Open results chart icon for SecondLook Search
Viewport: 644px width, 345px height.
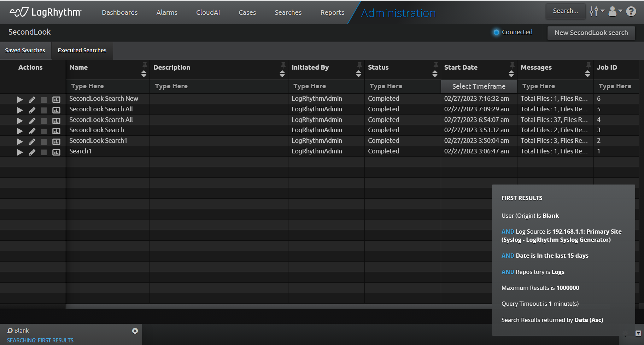56,131
